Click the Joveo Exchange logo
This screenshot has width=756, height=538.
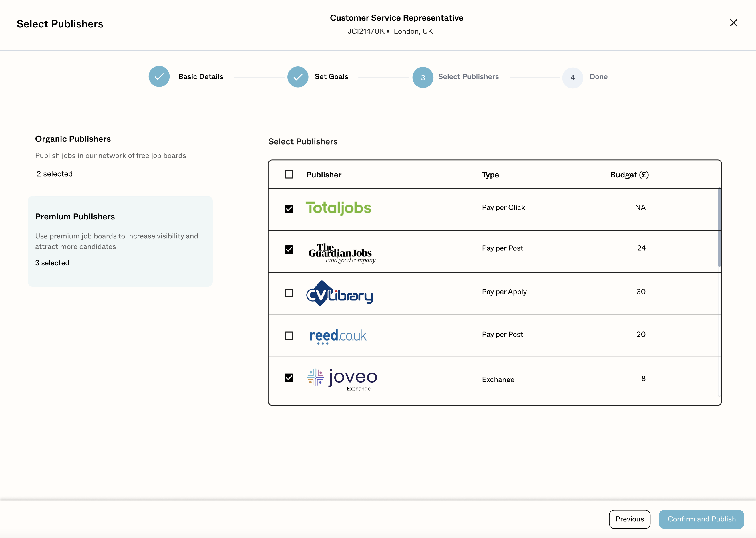(342, 379)
